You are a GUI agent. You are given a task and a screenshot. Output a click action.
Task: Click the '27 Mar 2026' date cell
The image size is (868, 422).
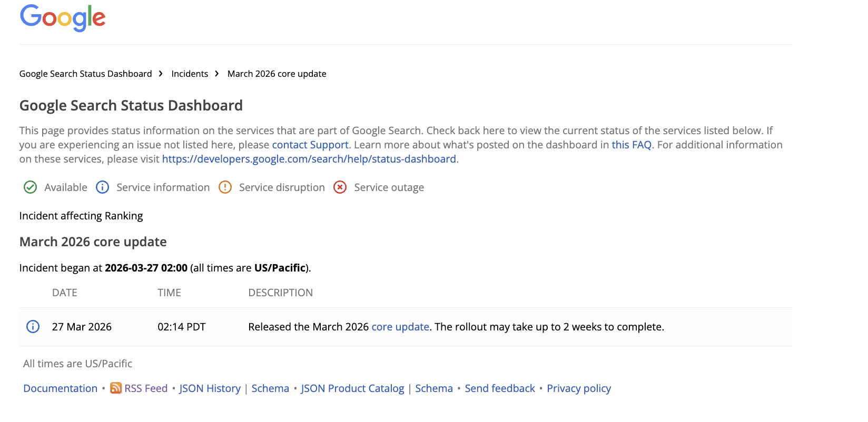[x=82, y=327]
